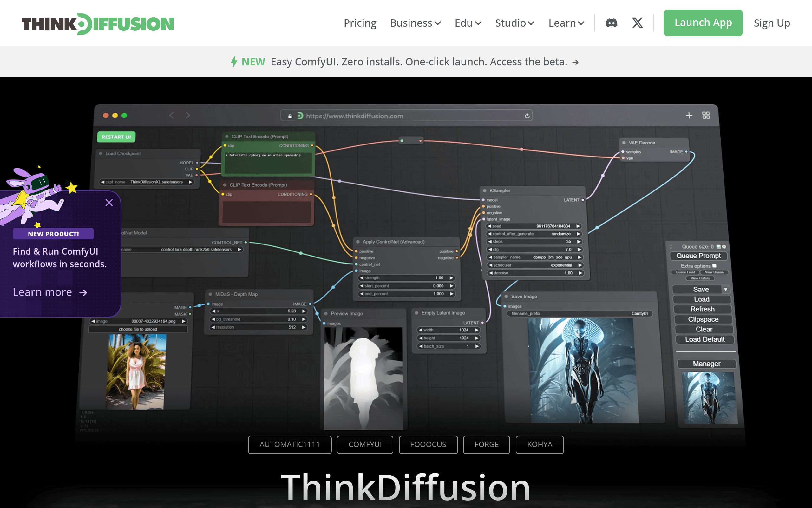
Task: Click the drag-handle dots on Queue panel
Action: (671, 247)
